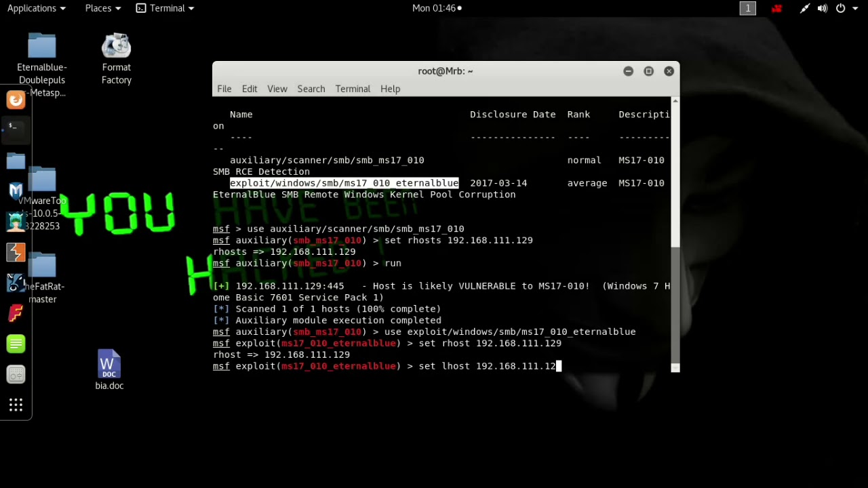Screen dimensions: 868x488
Task: Click the 'rhosts => 192.168.111.129' line
Action: (284, 251)
